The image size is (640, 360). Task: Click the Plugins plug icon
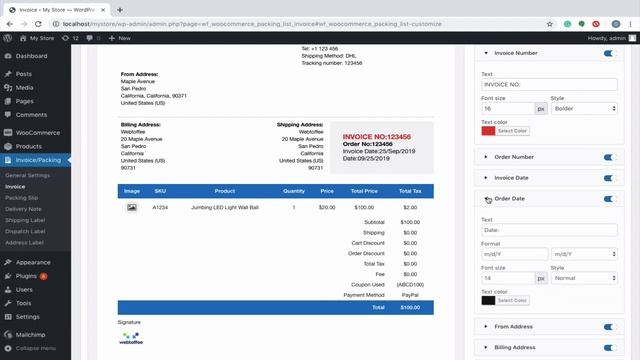[8, 276]
